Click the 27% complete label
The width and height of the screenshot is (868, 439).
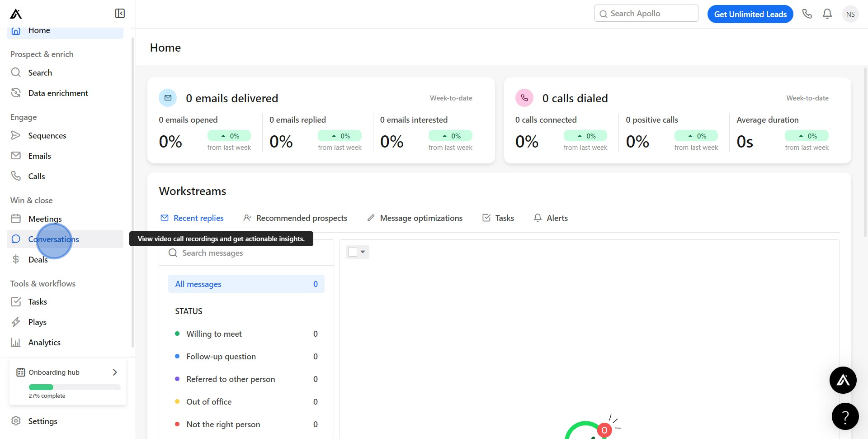point(47,396)
